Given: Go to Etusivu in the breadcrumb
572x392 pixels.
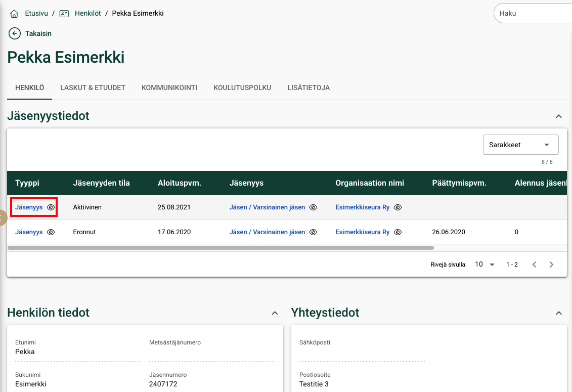Looking at the screenshot, I should point(36,13).
